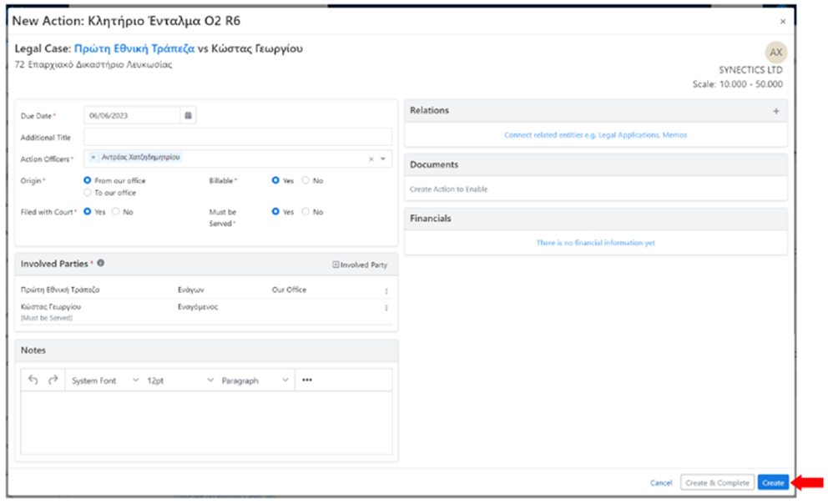Click the Involved Parties info icon
828x504 pixels.
[100, 264]
